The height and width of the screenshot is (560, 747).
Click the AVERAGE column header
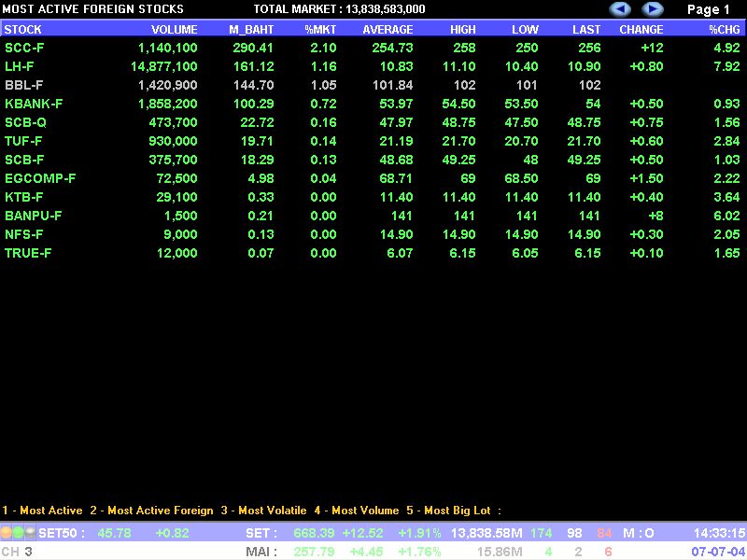[x=388, y=30]
